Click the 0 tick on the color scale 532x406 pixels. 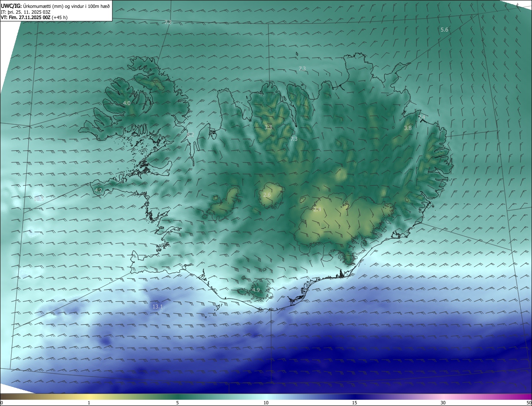1,403
